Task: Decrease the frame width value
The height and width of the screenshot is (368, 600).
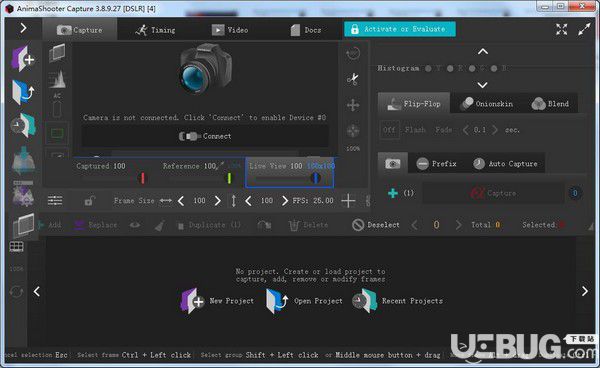Action: point(181,200)
